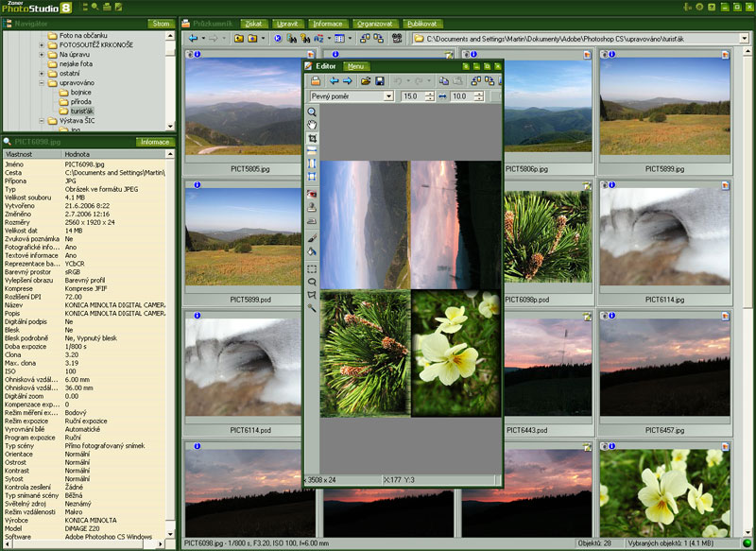
Task: Open the Získat menu
Action: [253, 24]
